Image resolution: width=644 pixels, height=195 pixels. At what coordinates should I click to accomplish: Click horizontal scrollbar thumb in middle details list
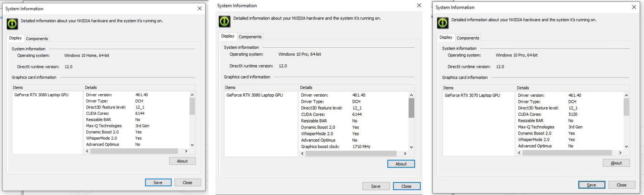(x=351, y=153)
